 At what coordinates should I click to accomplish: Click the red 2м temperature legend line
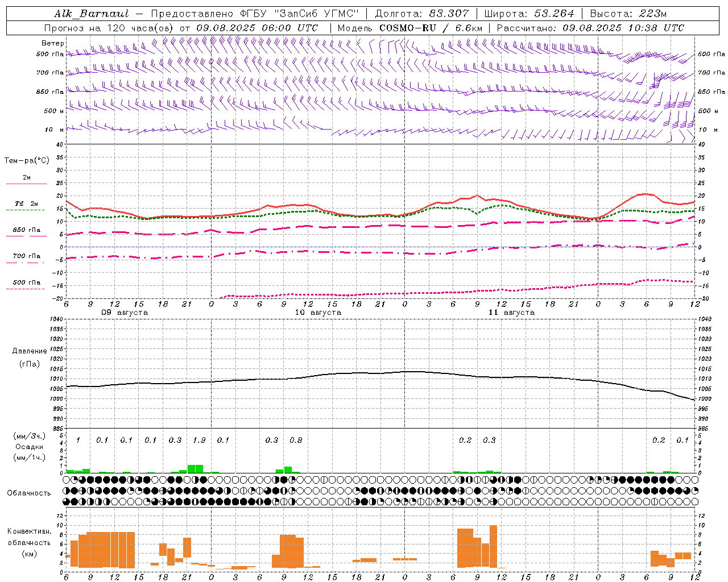(26, 184)
